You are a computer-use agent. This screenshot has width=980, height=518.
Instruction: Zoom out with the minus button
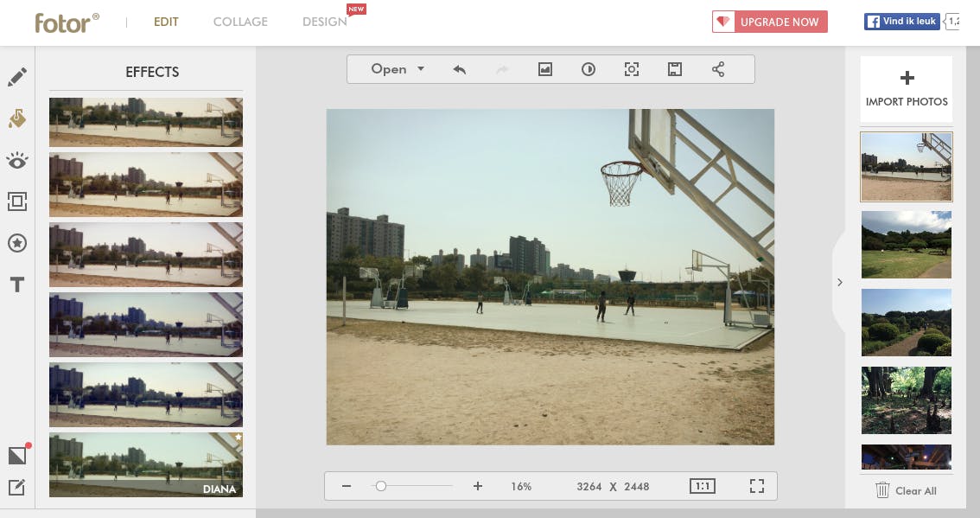347,486
